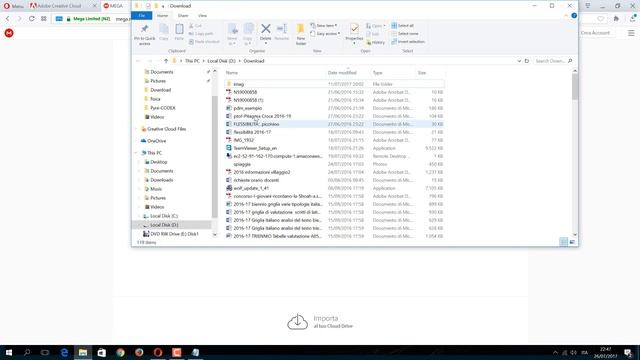Open the New item dropdown
The width and height of the screenshot is (640, 360).
pos(324,25)
